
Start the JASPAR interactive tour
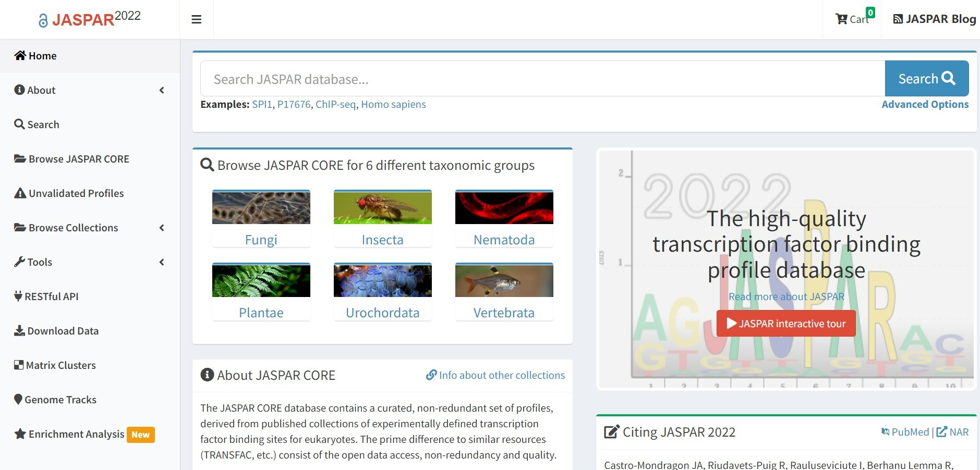pos(786,324)
